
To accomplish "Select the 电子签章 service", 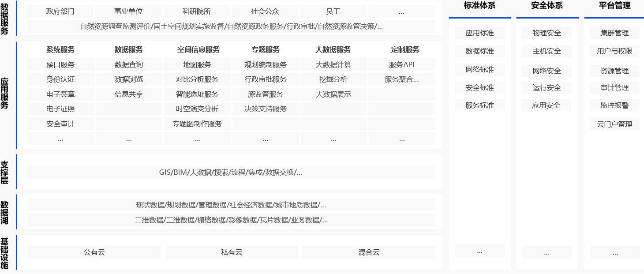I will coord(60,94).
